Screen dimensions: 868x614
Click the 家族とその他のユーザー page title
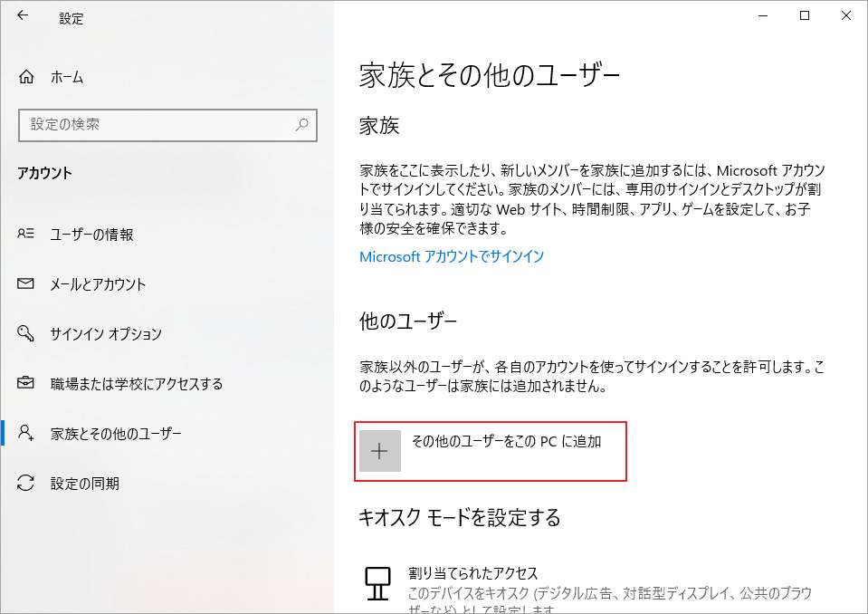pyautogui.click(x=490, y=75)
